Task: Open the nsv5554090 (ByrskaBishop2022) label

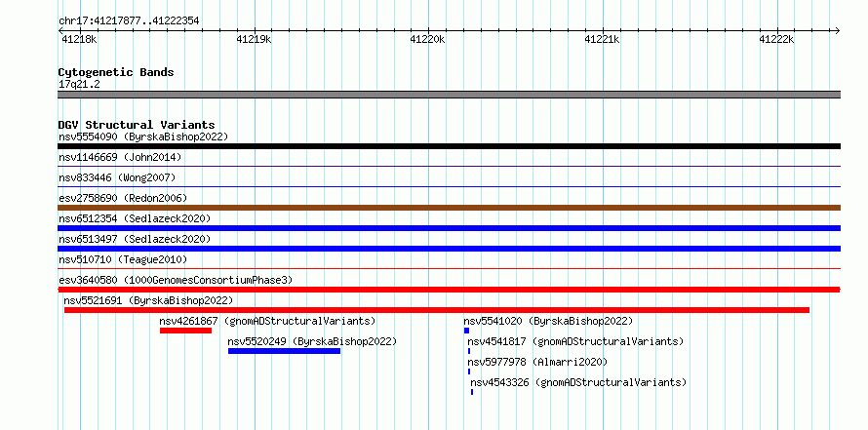Action: [x=143, y=137]
